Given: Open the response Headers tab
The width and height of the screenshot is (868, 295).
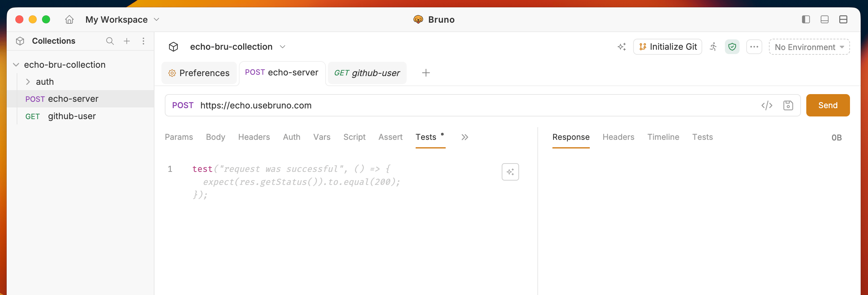Looking at the screenshot, I should pyautogui.click(x=618, y=137).
